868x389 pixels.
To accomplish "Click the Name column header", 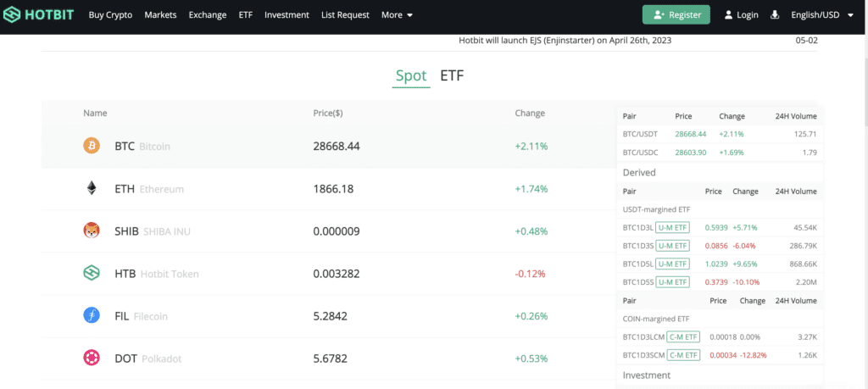I will (x=95, y=113).
